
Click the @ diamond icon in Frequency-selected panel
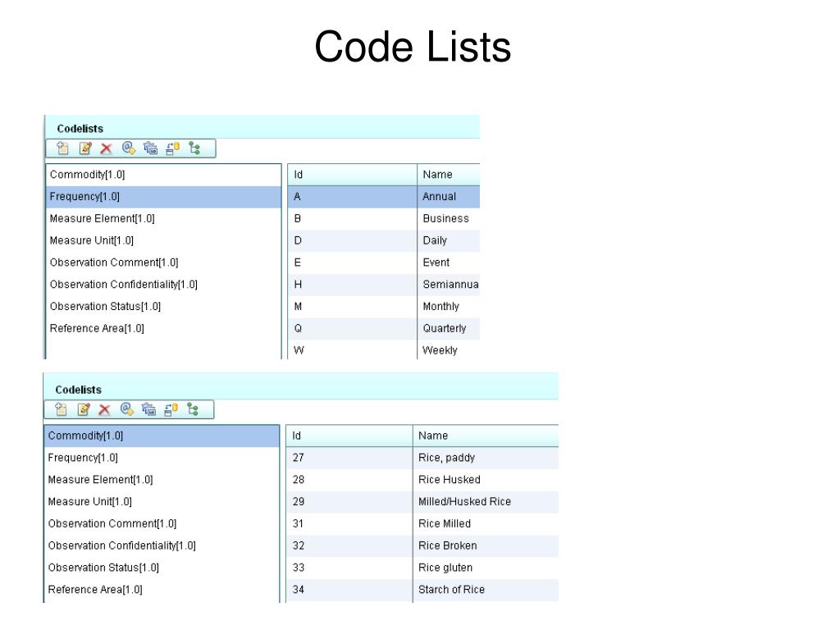(x=129, y=148)
